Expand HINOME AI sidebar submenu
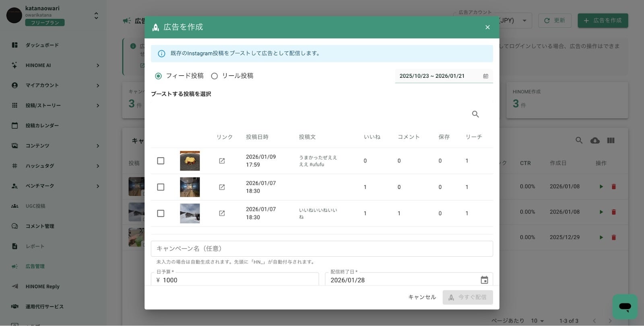 coord(97,65)
